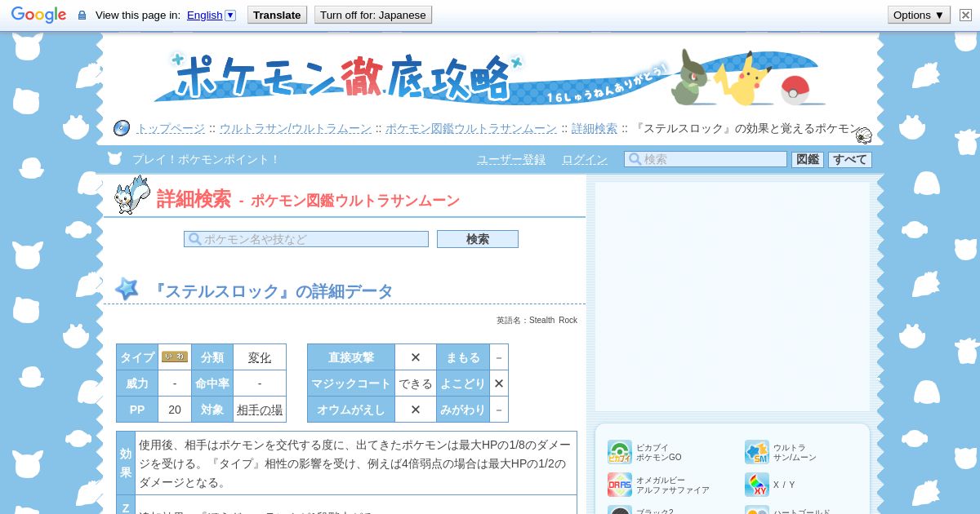Click the オウムがえし header cell
This screenshot has width=980, height=514.
tap(351, 410)
